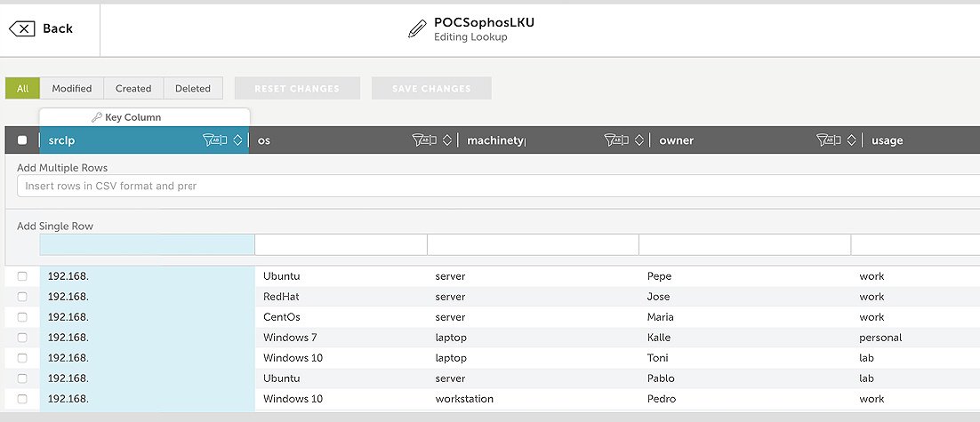Click the workstation cell
This screenshot has width=980, height=422.
(x=464, y=399)
